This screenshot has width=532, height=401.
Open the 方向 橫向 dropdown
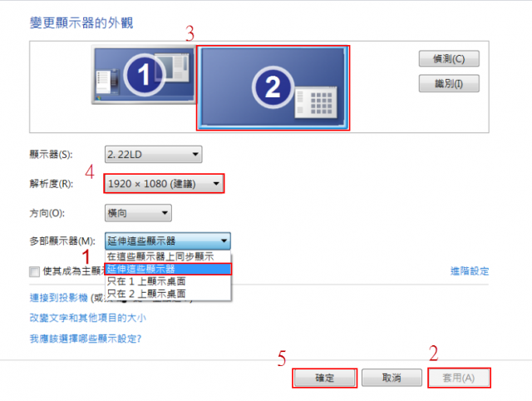coord(138,213)
